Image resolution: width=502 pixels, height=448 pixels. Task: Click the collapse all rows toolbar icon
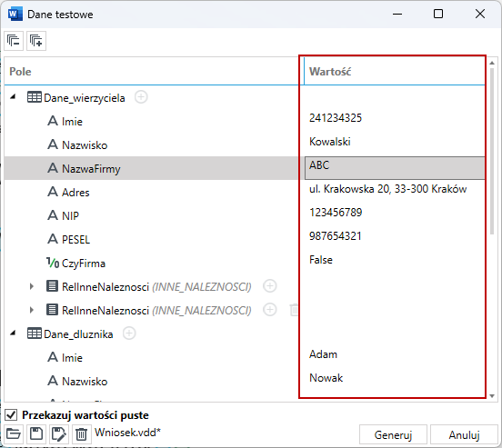click(x=14, y=41)
